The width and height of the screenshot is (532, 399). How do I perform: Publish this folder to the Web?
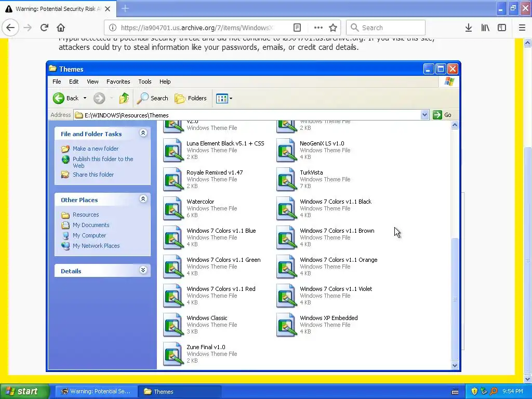(x=103, y=162)
